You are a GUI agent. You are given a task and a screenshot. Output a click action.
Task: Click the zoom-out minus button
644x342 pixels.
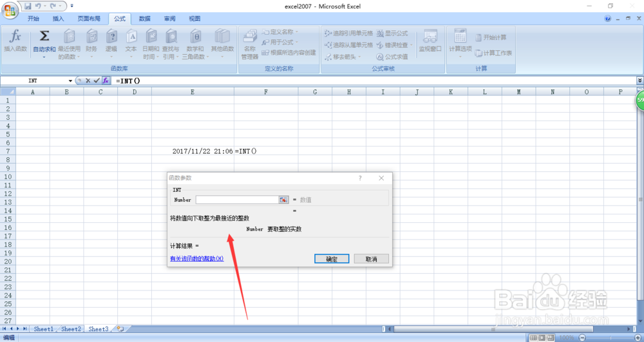point(582,337)
